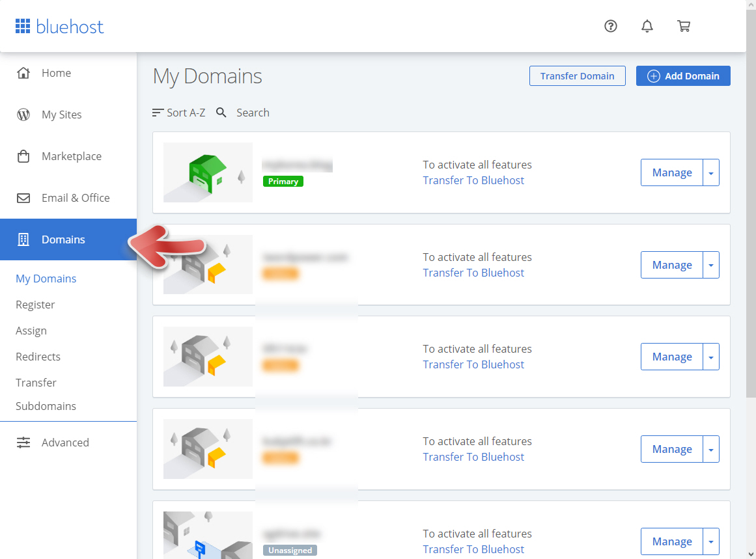Click the green house thumbnail of primary domain
The height and width of the screenshot is (559, 756).
208,172
